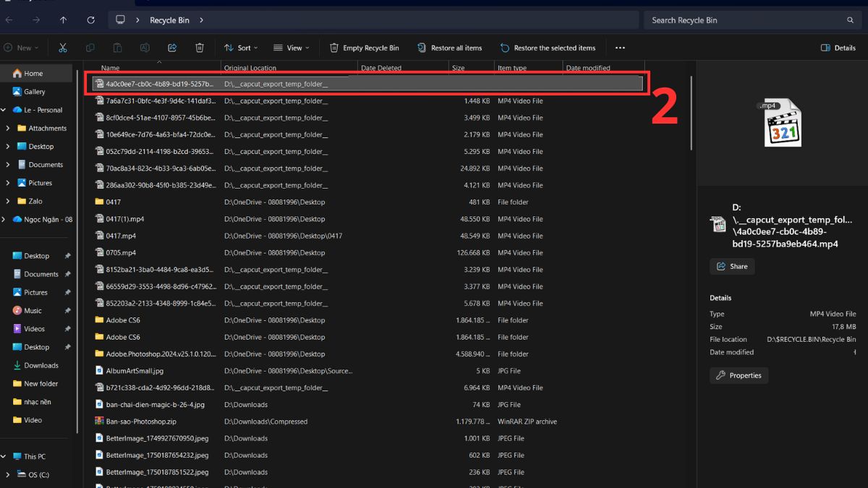The image size is (868, 488).
Task: Click Empty Recycle Bin button
Action: [x=364, y=48]
